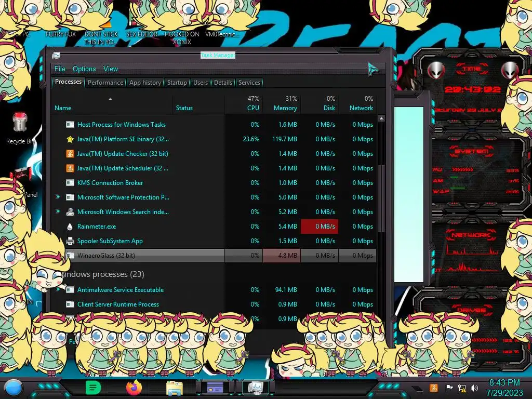Open the View menu
The width and height of the screenshot is (532, 399).
click(111, 69)
